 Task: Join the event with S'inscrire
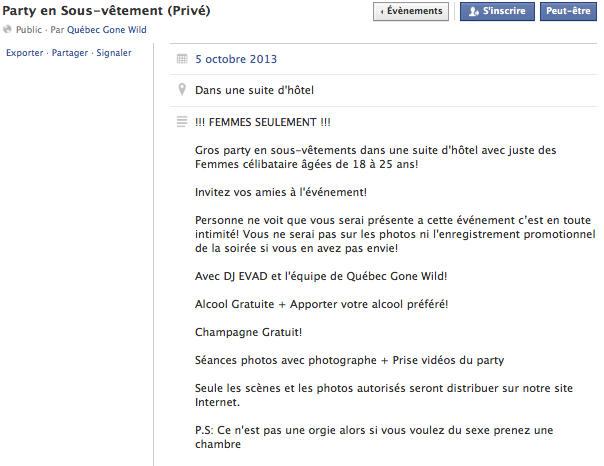point(497,11)
